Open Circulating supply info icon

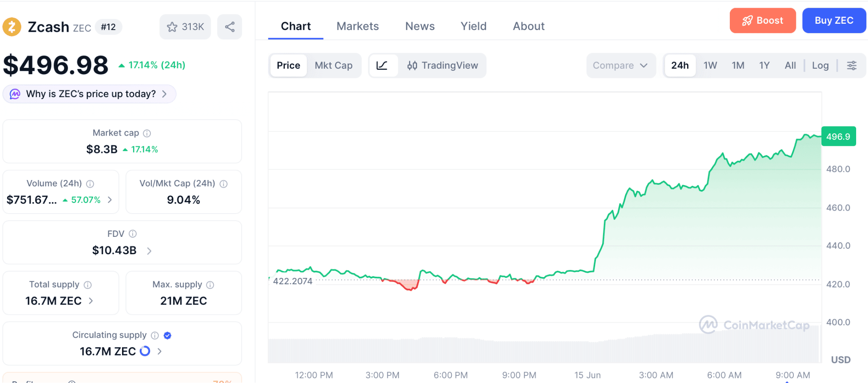coord(155,336)
